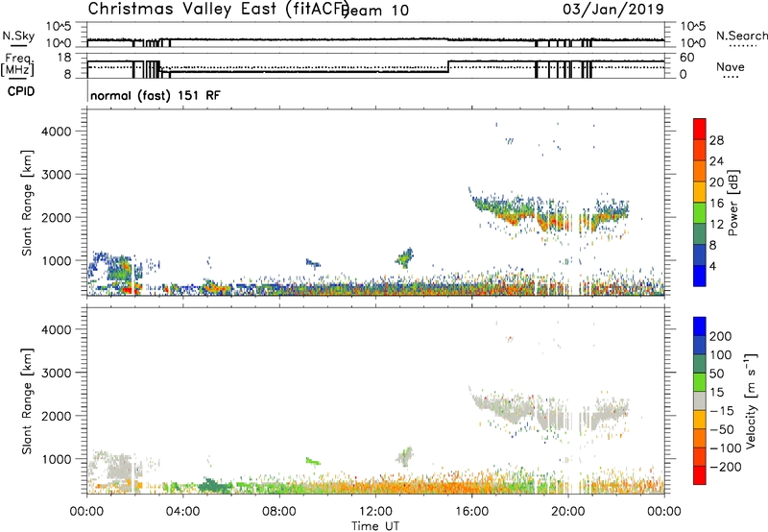Click the power colorbar value '28'
Viewport: 768px width, 532px height.
[x=716, y=140]
